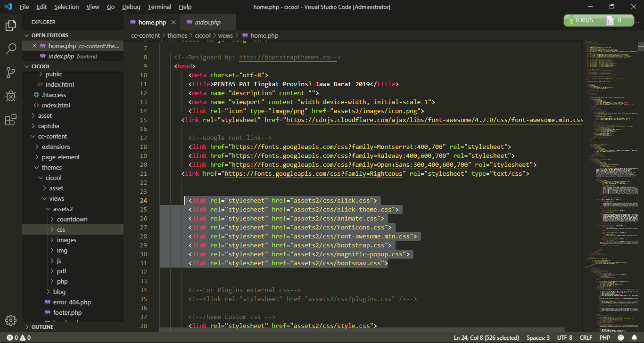The height and width of the screenshot is (343, 644).
Task: Click the PHP language mode selector
Action: click(604, 337)
